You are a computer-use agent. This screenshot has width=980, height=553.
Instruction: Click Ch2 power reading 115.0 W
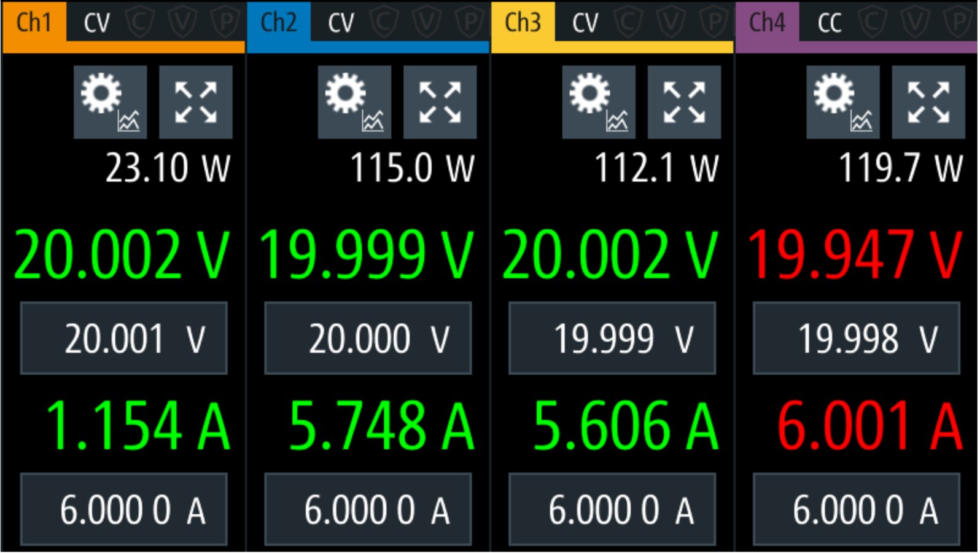point(412,168)
